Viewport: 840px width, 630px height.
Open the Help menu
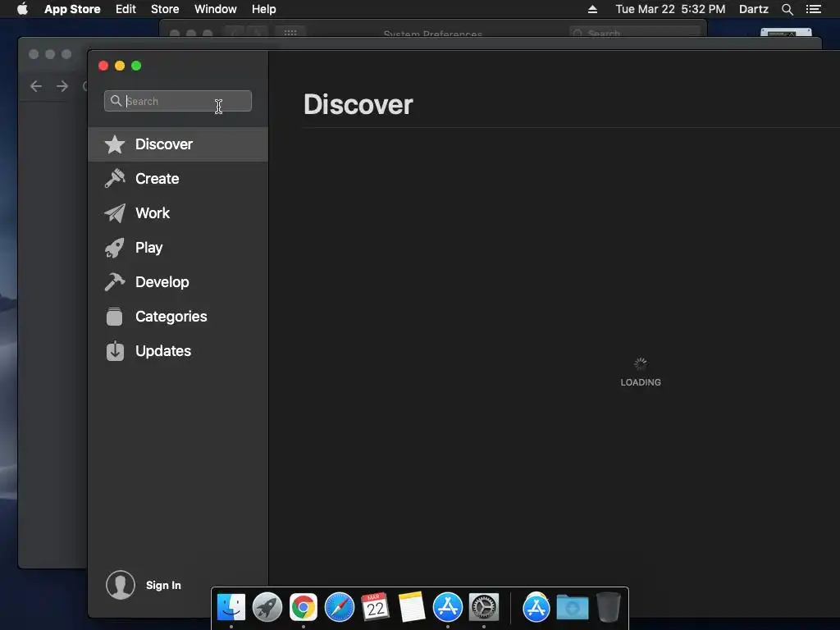click(x=264, y=9)
